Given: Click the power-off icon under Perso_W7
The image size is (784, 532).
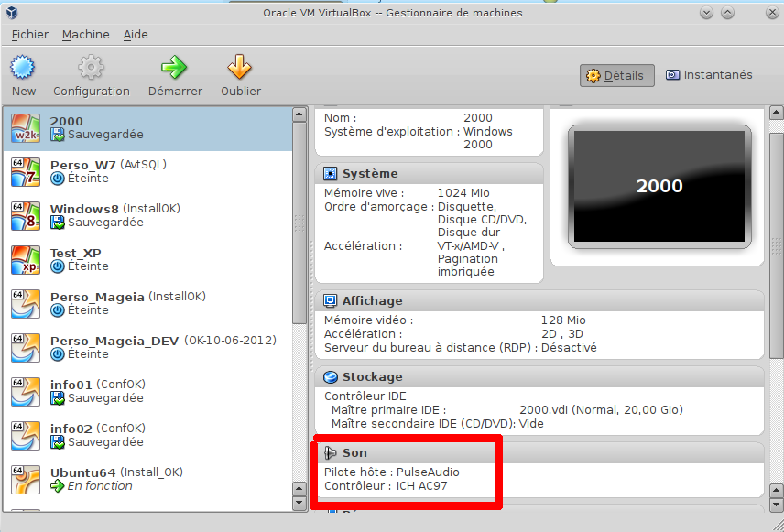Looking at the screenshot, I should tap(58, 179).
